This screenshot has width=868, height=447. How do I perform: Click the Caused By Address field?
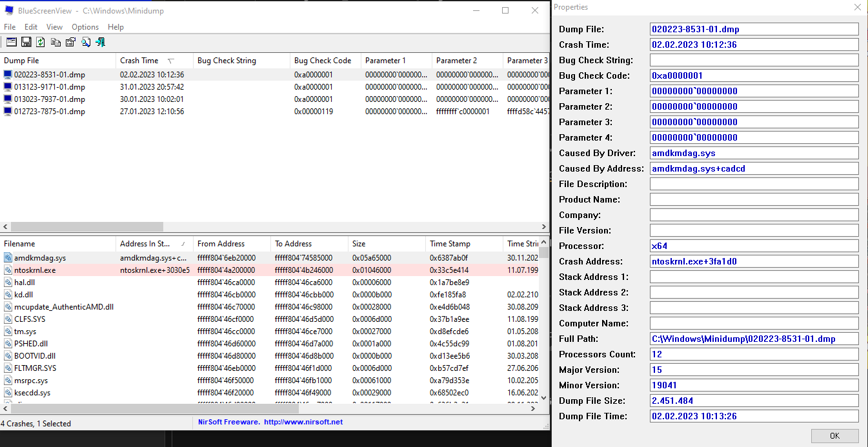pyautogui.click(x=754, y=168)
